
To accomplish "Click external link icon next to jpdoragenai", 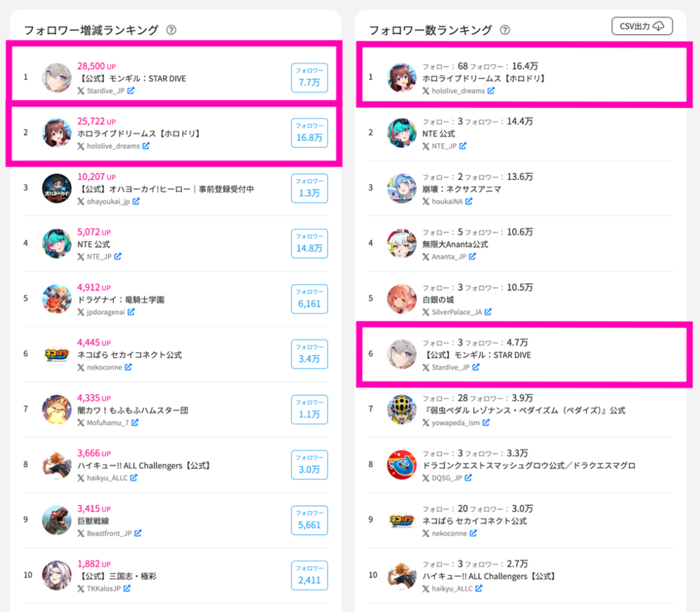I will tap(131, 312).
